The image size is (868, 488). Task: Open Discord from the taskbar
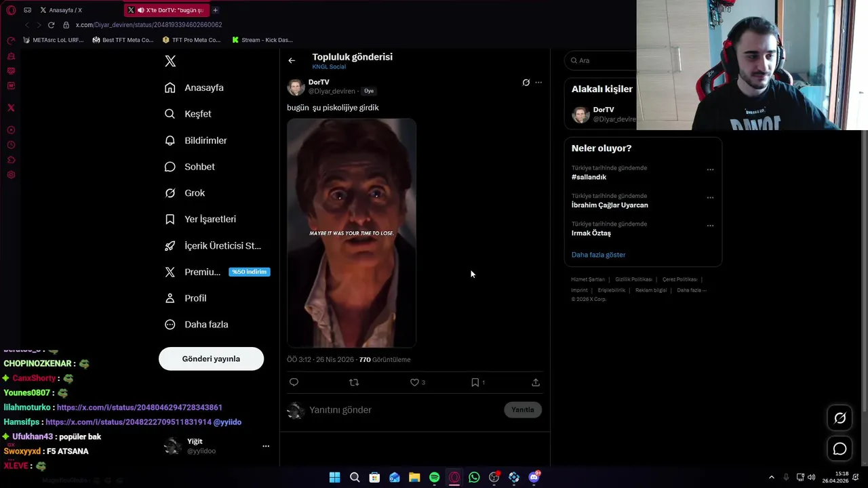pyautogui.click(x=534, y=477)
